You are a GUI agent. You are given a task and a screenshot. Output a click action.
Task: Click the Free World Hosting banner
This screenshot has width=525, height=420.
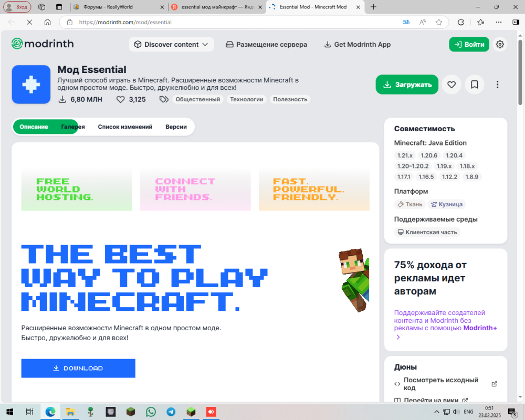(77, 190)
